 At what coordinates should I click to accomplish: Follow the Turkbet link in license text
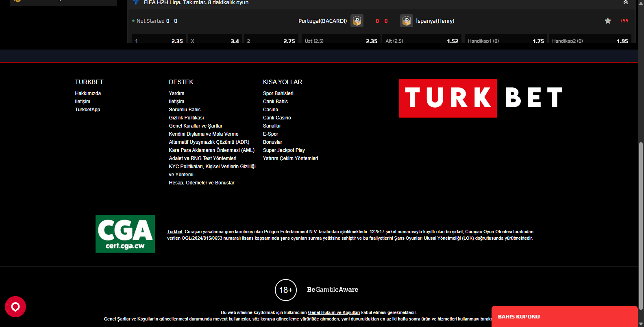pos(175,232)
